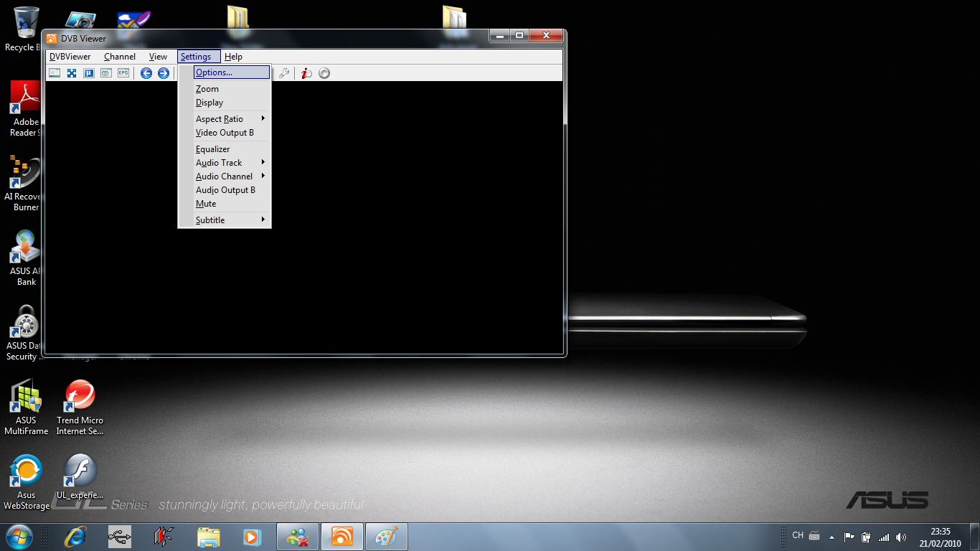Select the AI Recovery Burner desktop icon
The image size is (980, 551).
point(24,183)
